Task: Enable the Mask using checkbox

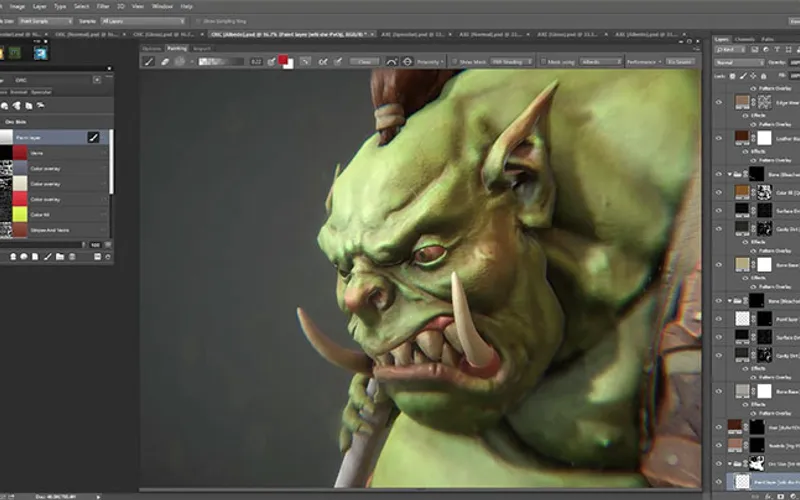Action: pos(543,62)
